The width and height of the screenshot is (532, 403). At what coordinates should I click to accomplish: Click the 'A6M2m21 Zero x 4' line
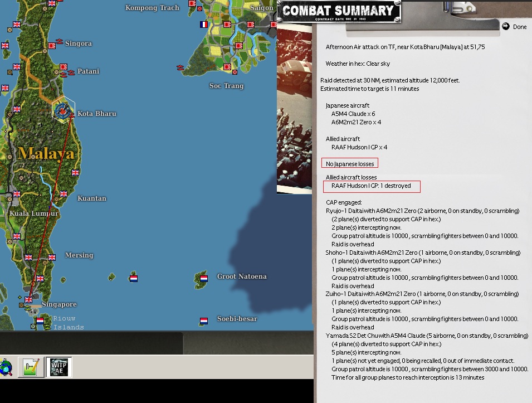click(x=356, y=122)
